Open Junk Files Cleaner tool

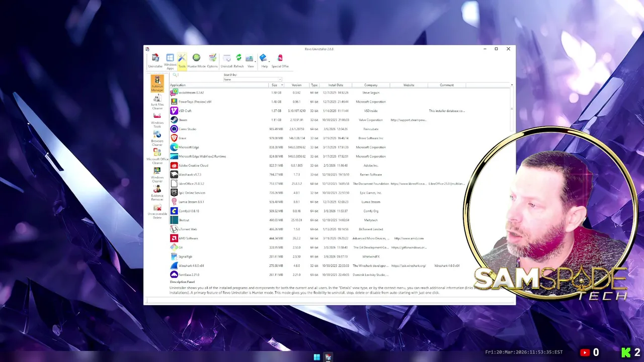[x=157, y=102]
